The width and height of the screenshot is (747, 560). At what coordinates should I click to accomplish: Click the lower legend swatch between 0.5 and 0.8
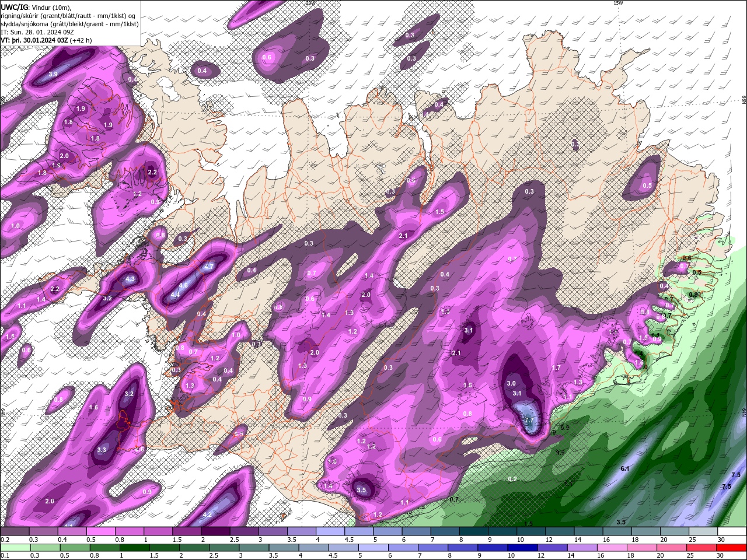75,548
